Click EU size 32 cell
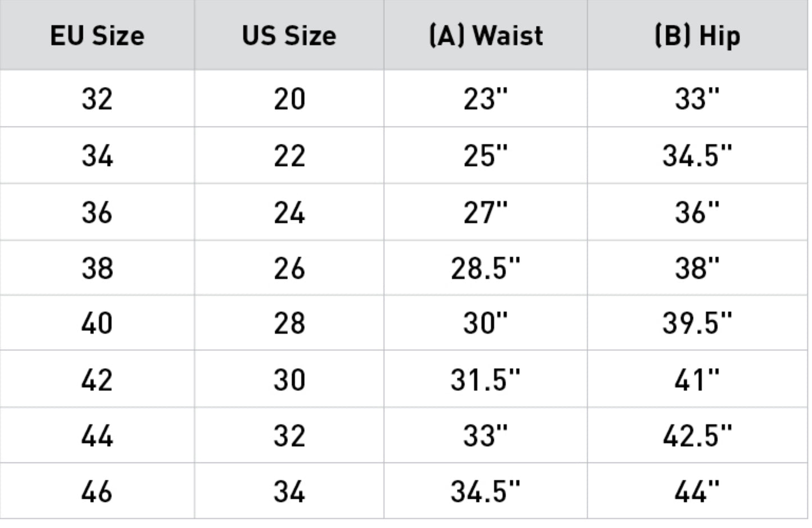The image size is (812, 528). (x=97, y=99)
